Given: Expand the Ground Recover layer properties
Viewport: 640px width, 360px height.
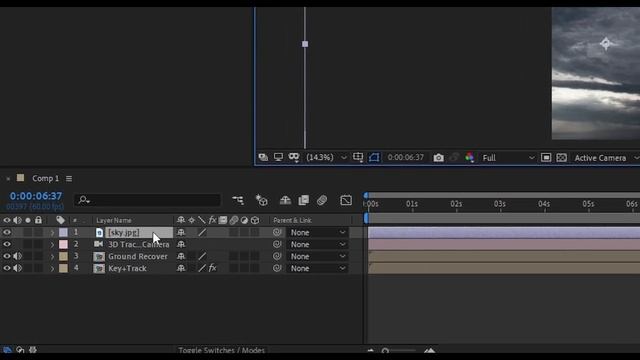Looking at the screenshot, I should click(x=52, y=257).
